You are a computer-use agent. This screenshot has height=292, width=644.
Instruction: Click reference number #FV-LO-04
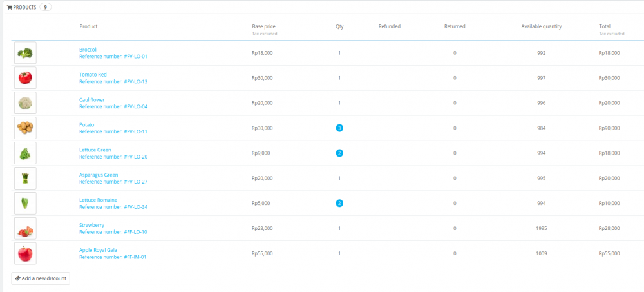(113, 106)
